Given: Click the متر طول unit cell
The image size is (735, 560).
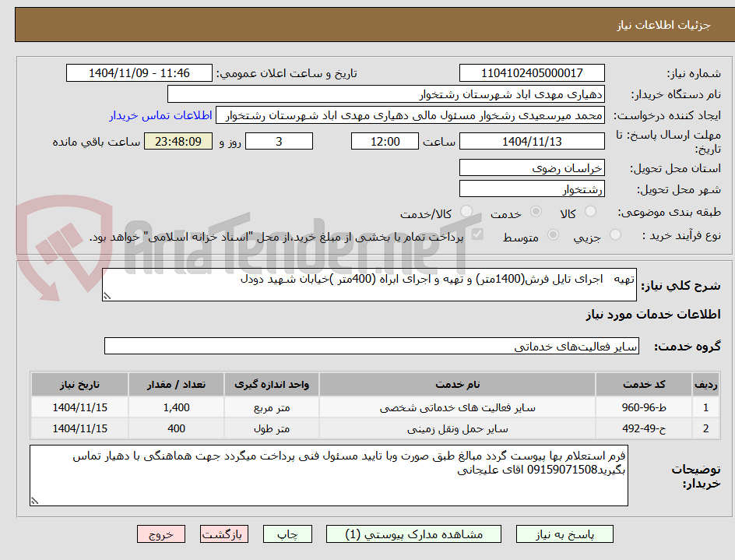Looking at the screenshot, I should (272, 428).
